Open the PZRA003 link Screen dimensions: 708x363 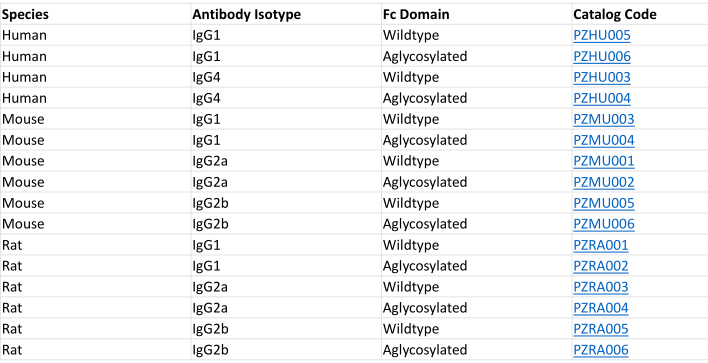click(x=601, y=287)
